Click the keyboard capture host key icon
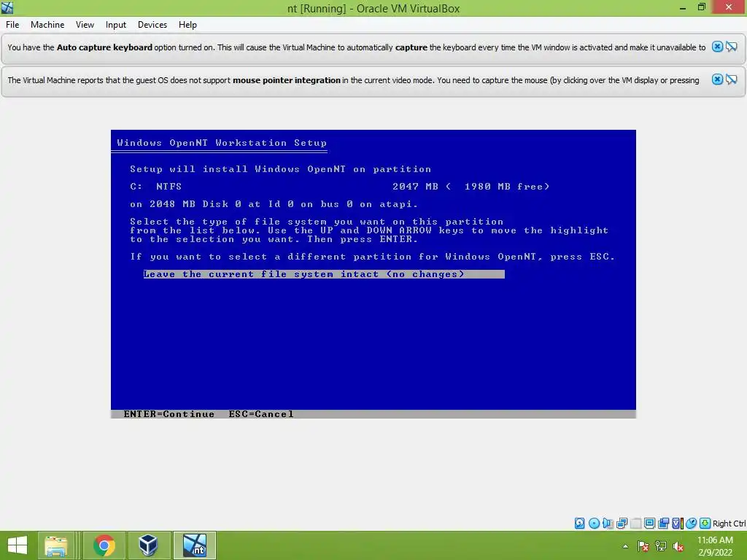 (x=705, y=524)
